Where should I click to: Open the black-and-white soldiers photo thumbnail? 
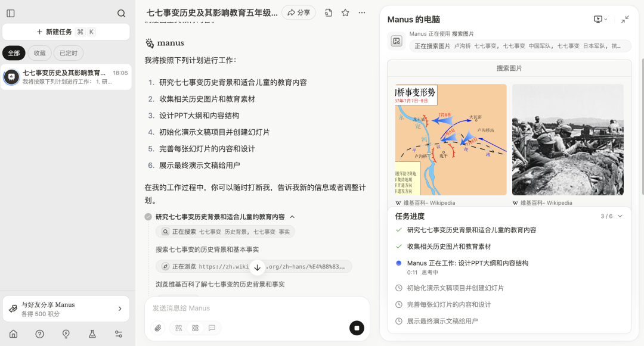568,140
